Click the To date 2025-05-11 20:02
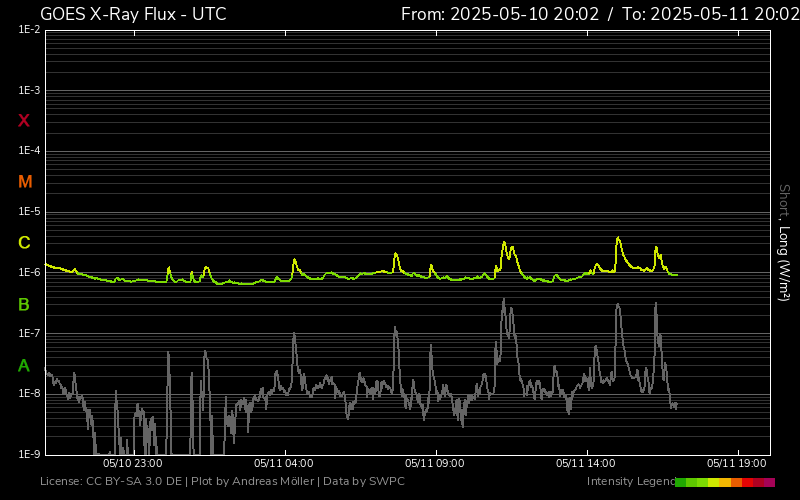Image resolution: width=800 pixels, height=500 pixels. [710, 14]
